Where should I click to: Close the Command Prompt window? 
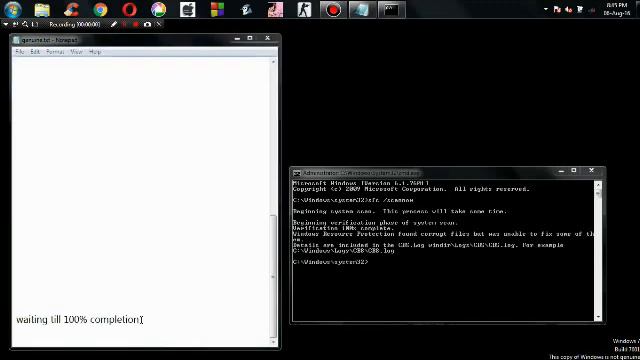point(591,171)
